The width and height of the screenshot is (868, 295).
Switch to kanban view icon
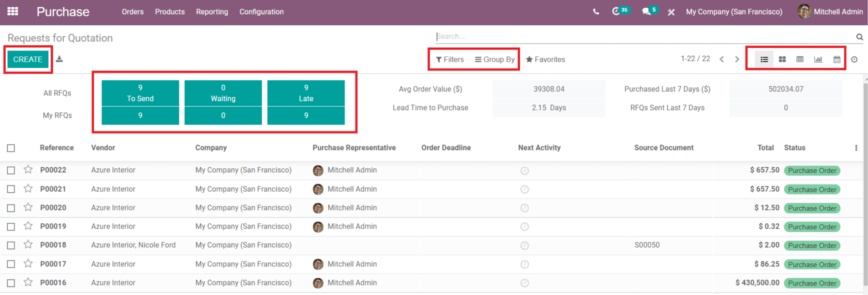click(782, 60)
